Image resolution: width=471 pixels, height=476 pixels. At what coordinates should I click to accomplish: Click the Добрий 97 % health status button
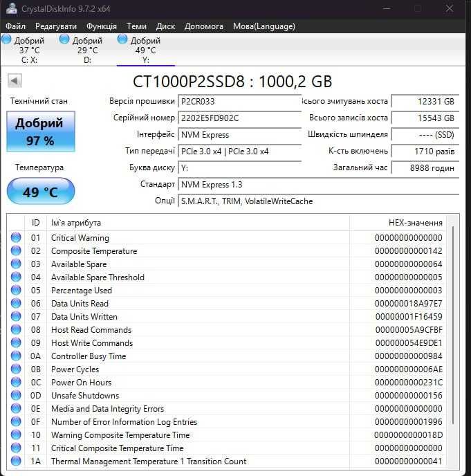[41, 131]
